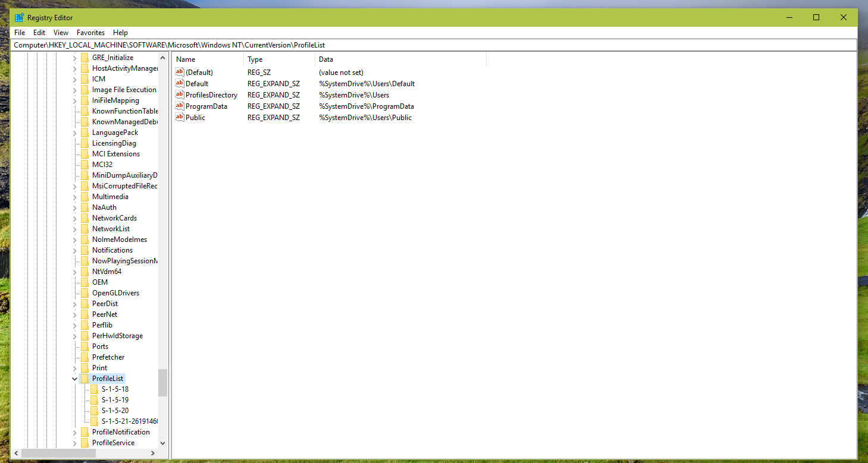Open the File menu
The image size is (868, 463).
click(x=20, y=33)
